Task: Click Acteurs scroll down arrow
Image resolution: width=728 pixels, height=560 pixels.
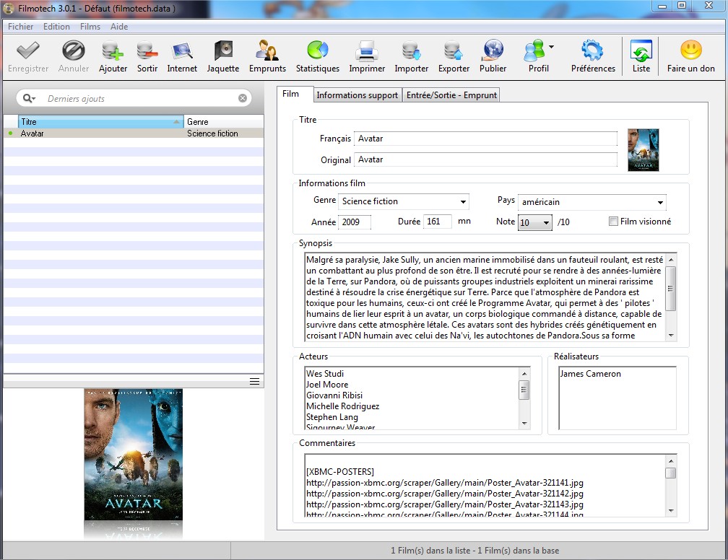Action: pos(524,423)
